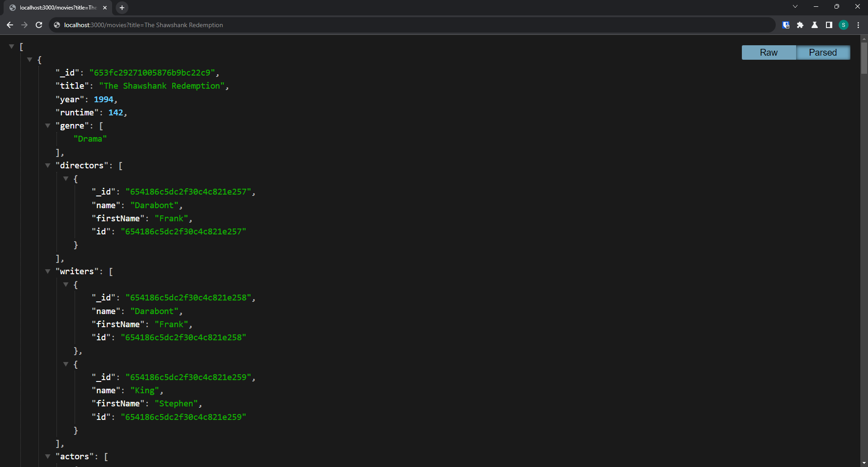
Task: Open the green profile avatar
Action: point(844,25)
